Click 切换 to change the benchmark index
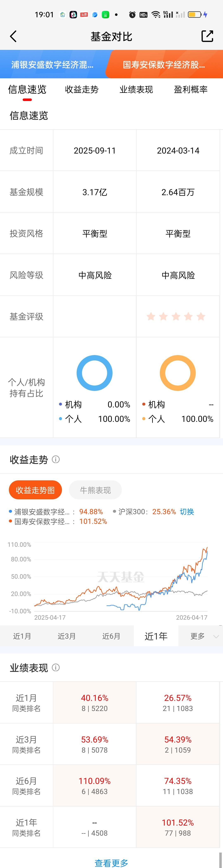 tap(188, 511)
